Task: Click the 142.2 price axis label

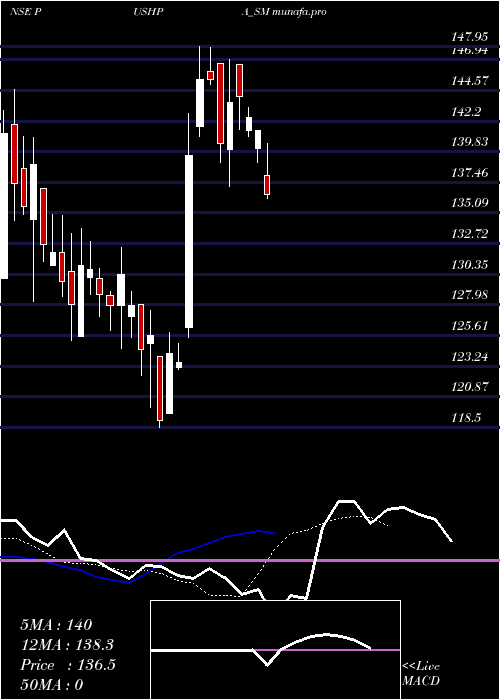Action: pyautogui.click(x=467, y=112)
